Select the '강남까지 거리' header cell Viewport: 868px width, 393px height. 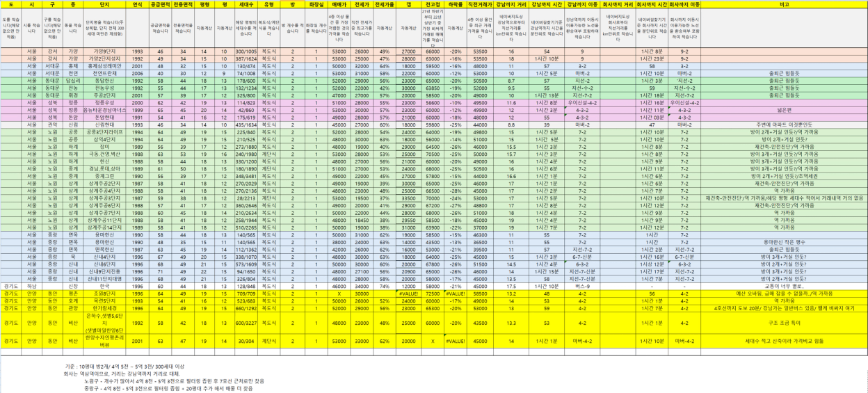point(511,3)
